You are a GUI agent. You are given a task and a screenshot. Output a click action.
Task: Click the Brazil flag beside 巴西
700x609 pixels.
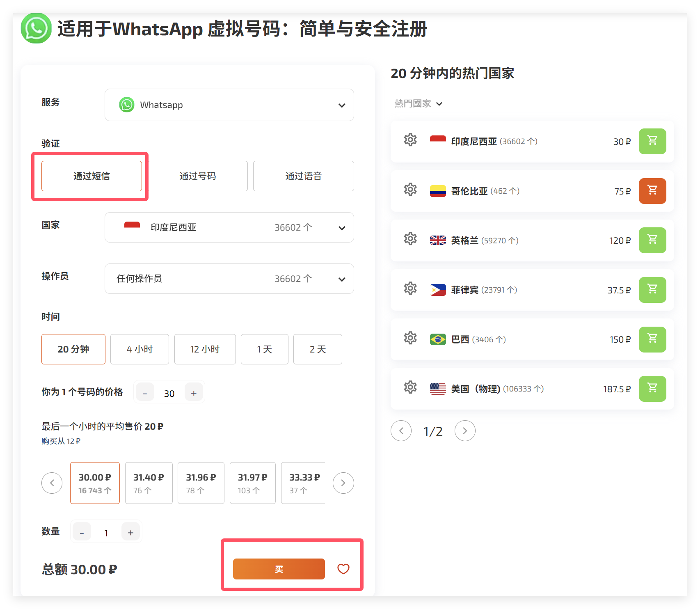click(x=438, y=339)
